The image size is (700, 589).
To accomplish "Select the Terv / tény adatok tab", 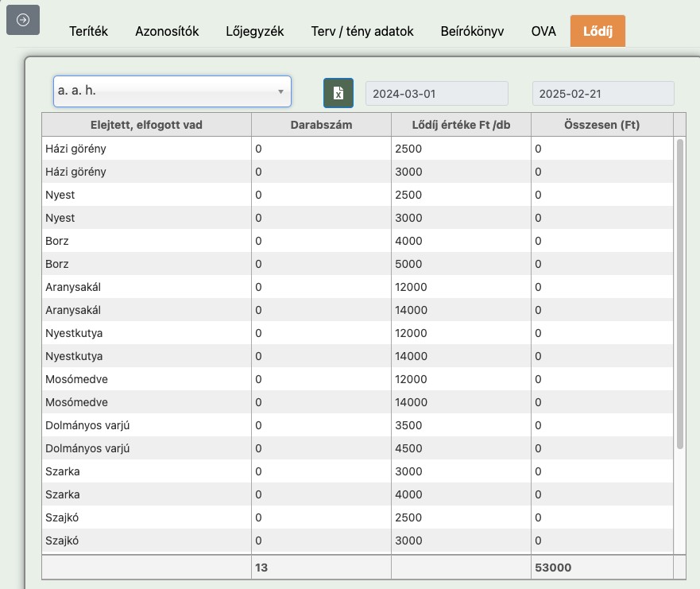I will click(x=362, y=32).
